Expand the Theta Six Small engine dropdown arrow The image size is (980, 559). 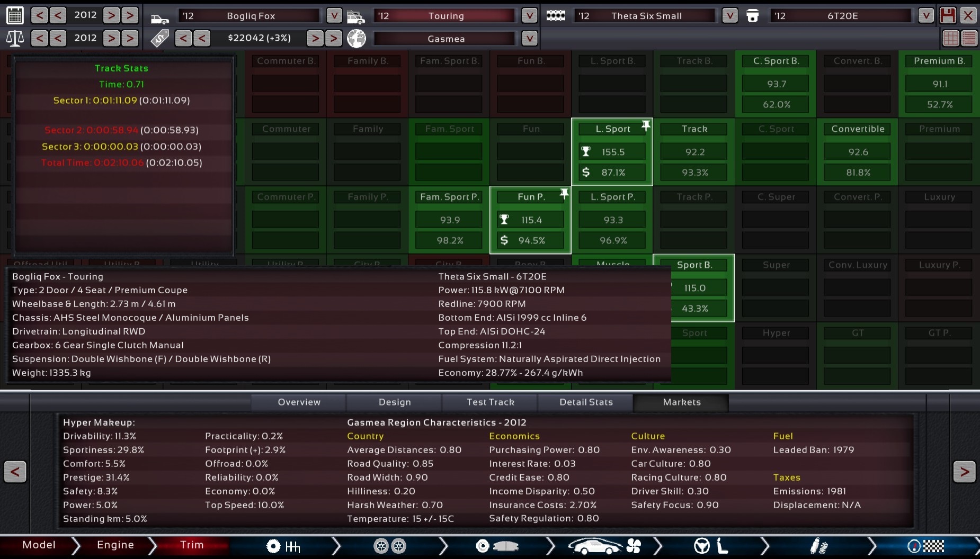pos(730,15)
